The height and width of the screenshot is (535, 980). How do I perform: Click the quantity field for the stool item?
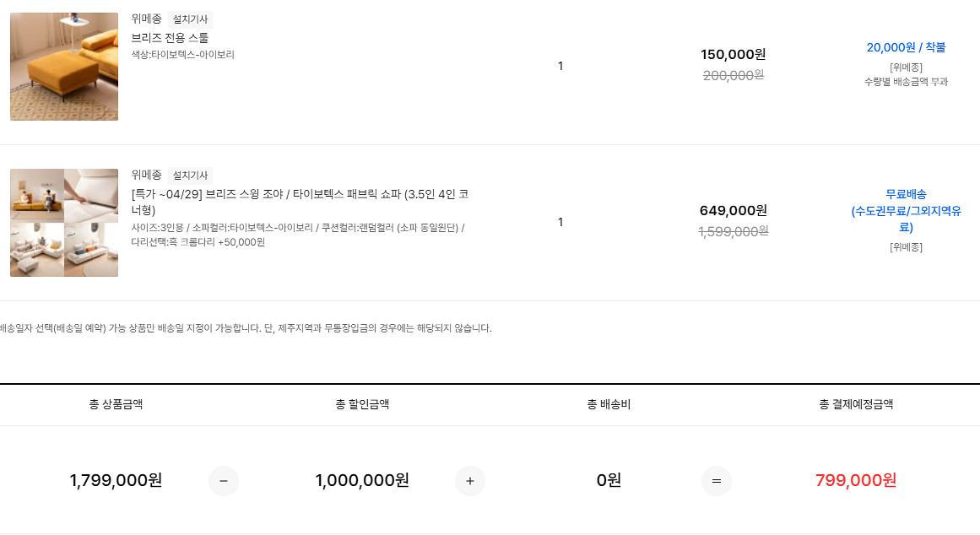click(x=560, y=66)
